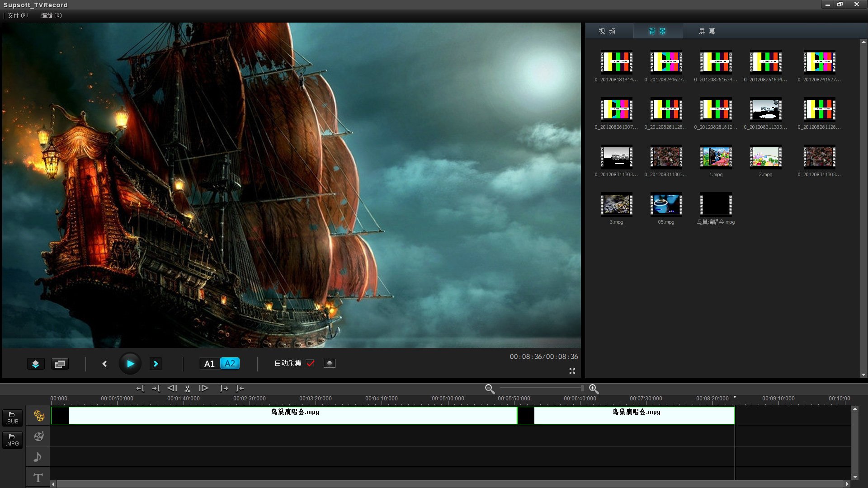
Task: Open the .MPG file button
Action: [12, 440]
